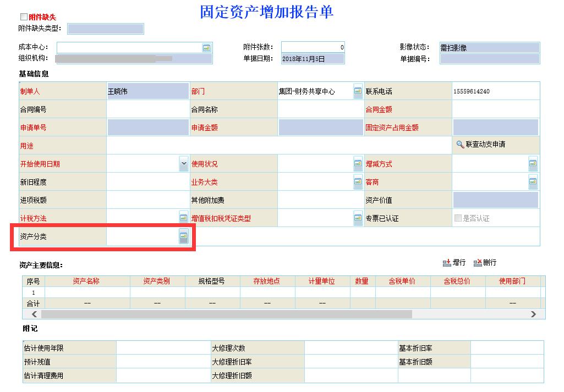The image size is (564, 392).
Task: Click 删行 to delete a row
Action: point(485,263)
